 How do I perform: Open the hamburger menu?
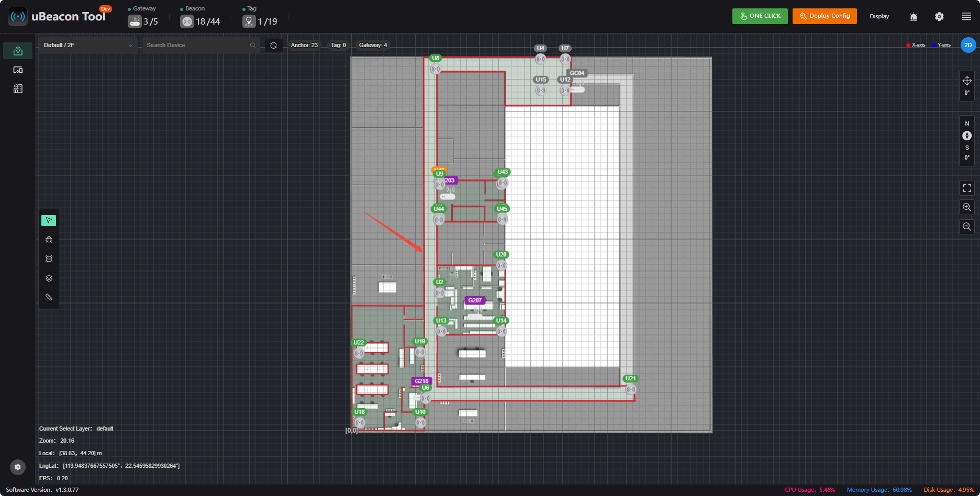pos(966,17)
